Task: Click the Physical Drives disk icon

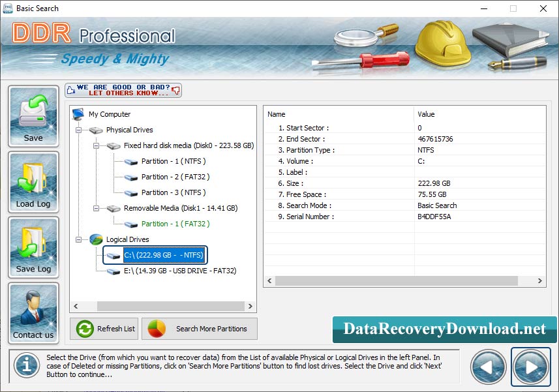Action: (x=96, y=130)
